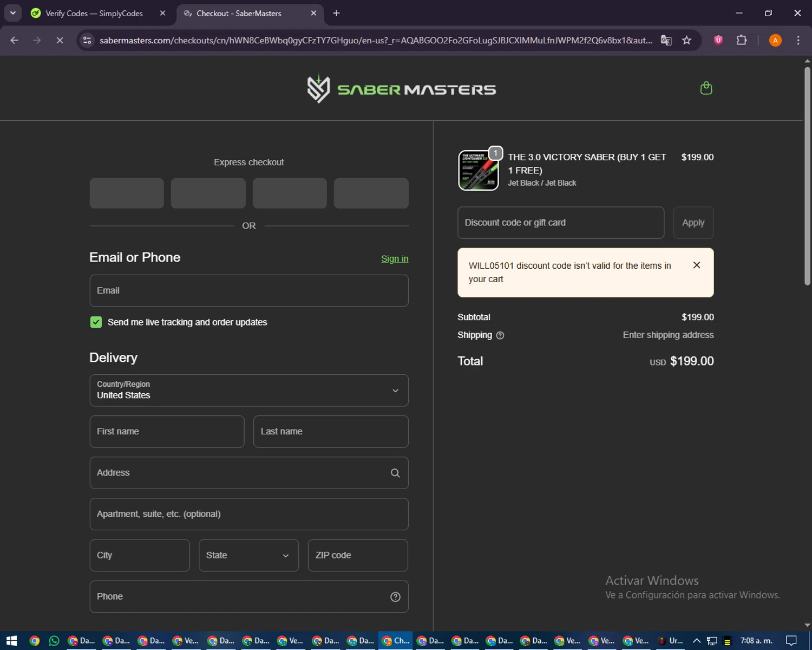Image resolution: width=812 pixels, height=650 pixels.
Task: Click into the Email field
Action: coord(249,290)
